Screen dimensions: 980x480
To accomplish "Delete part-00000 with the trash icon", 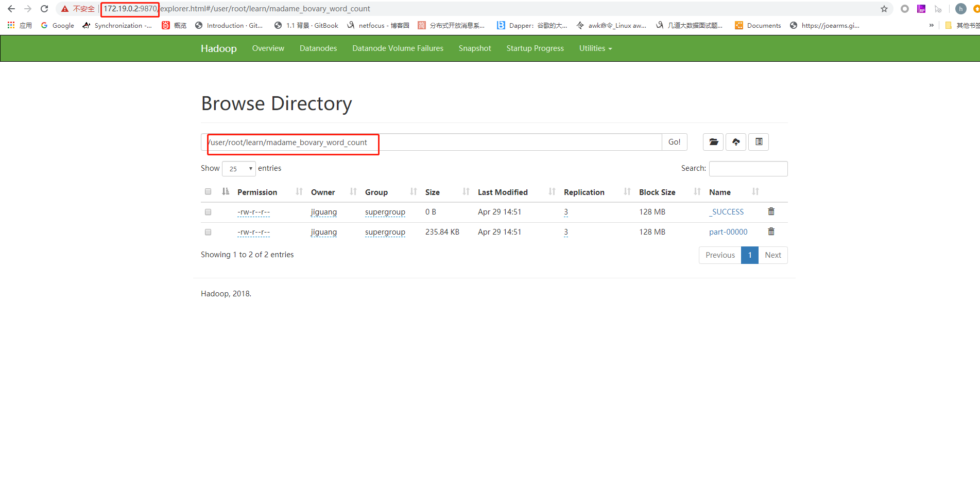I will click(x=771, y=232).
